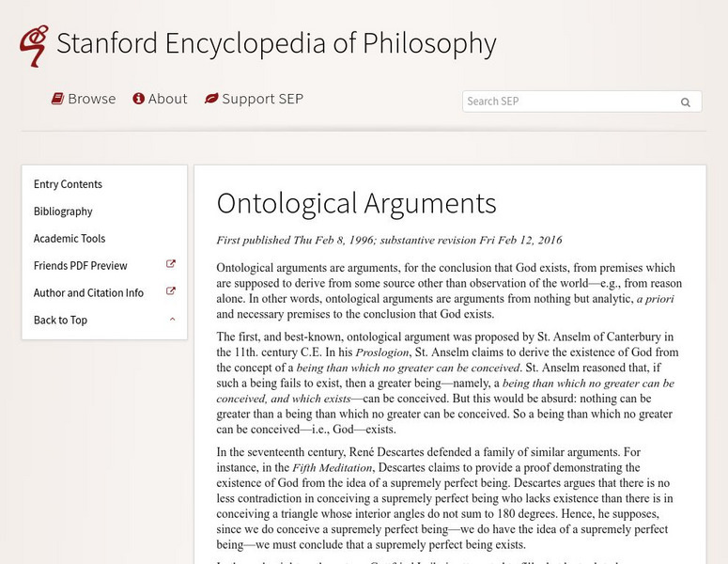Click external link icon beside Author and Citation Info
Viewport: 728px width, 564px height.
click(x=171, y=292)
